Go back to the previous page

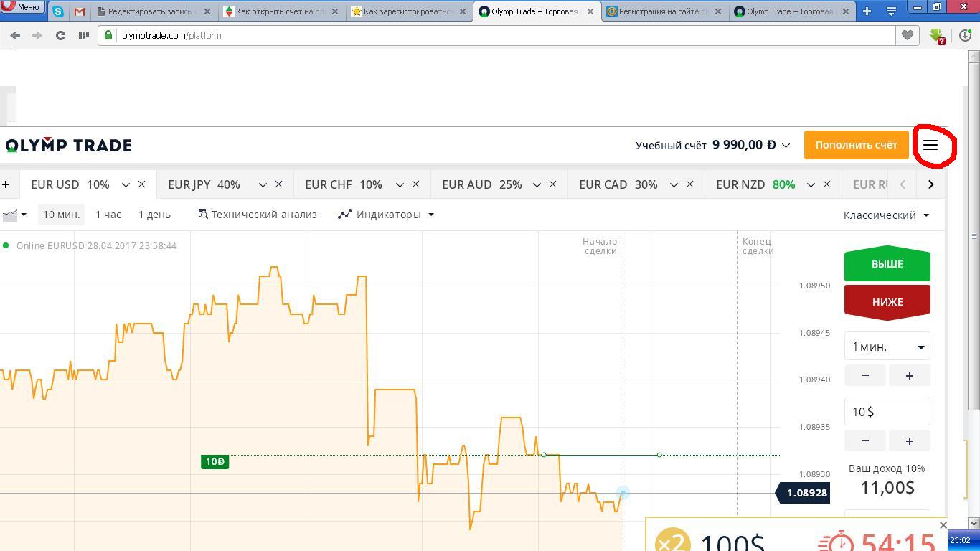pos(15,35)
